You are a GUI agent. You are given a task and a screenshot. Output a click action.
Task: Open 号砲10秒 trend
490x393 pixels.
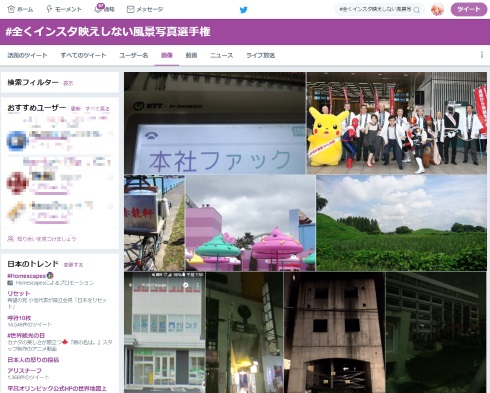19,318
